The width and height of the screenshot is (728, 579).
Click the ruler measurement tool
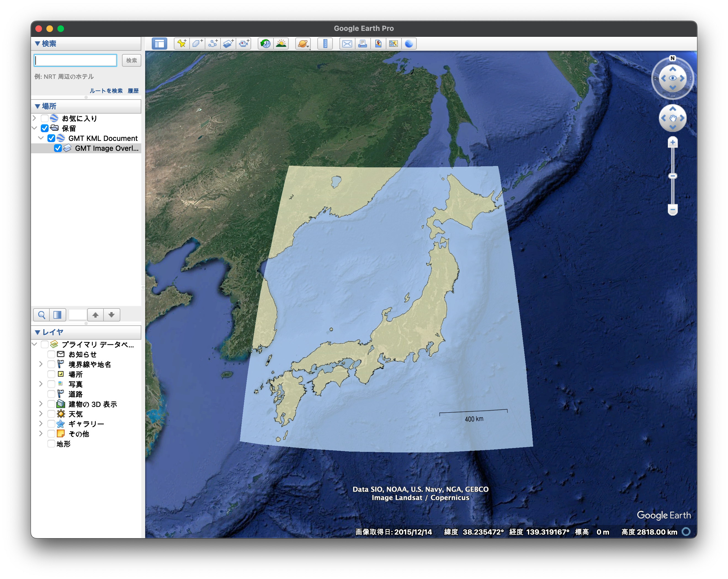coord(325,44)
